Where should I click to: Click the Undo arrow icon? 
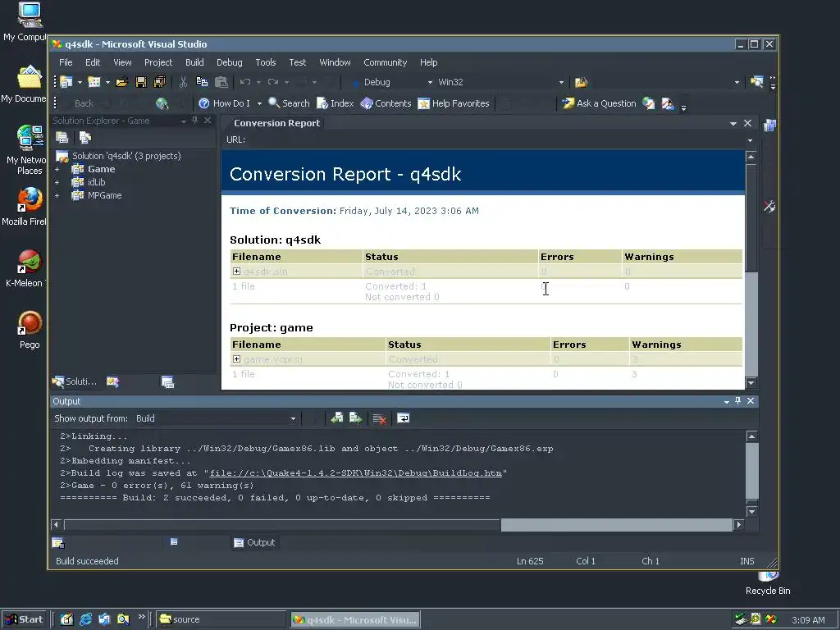245,82
